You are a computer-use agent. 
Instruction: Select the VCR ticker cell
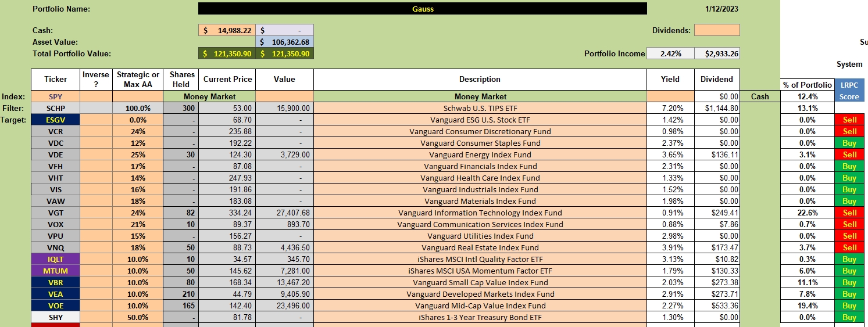pyautogui.click(x=56, y=131)
